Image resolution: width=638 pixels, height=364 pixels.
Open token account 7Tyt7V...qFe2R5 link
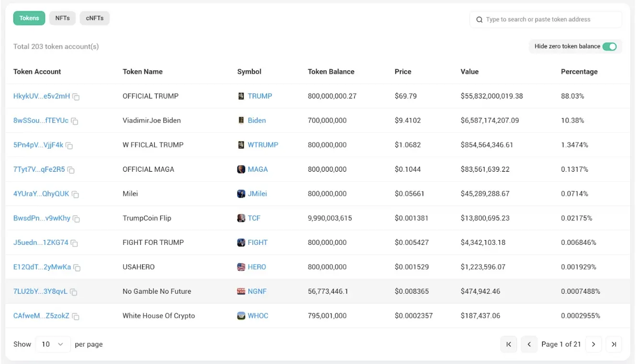coord(39,169)
